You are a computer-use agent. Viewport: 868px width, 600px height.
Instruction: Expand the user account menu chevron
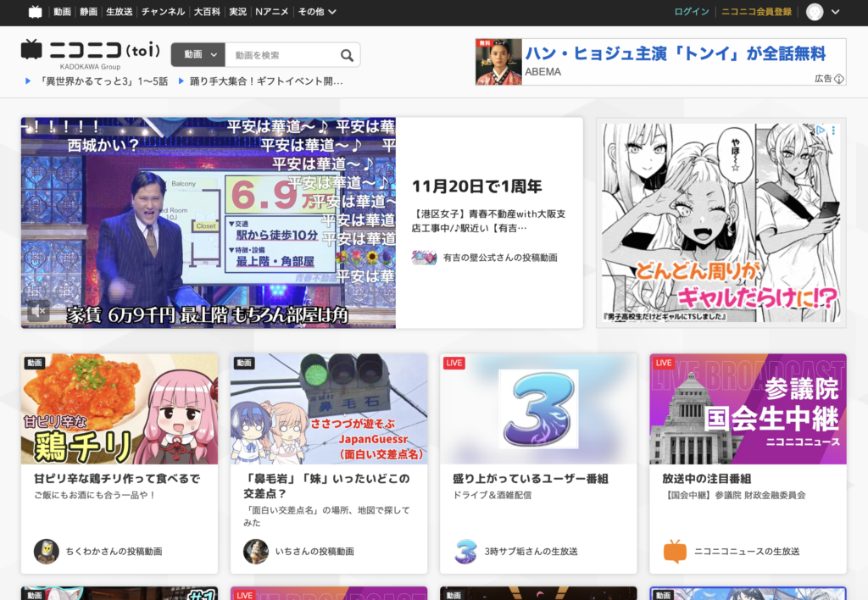[x=836, y=12]
